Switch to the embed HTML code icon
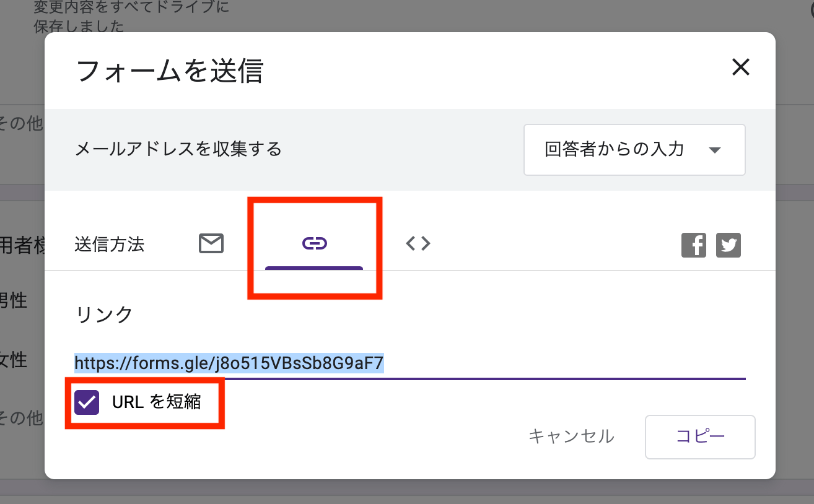This screenshot has height=504, width=814. (x=418, y=244)
